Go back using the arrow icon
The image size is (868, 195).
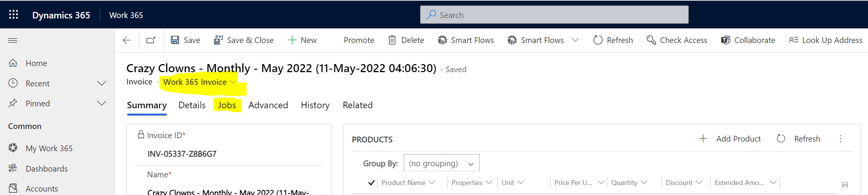[x=127, y=40]
